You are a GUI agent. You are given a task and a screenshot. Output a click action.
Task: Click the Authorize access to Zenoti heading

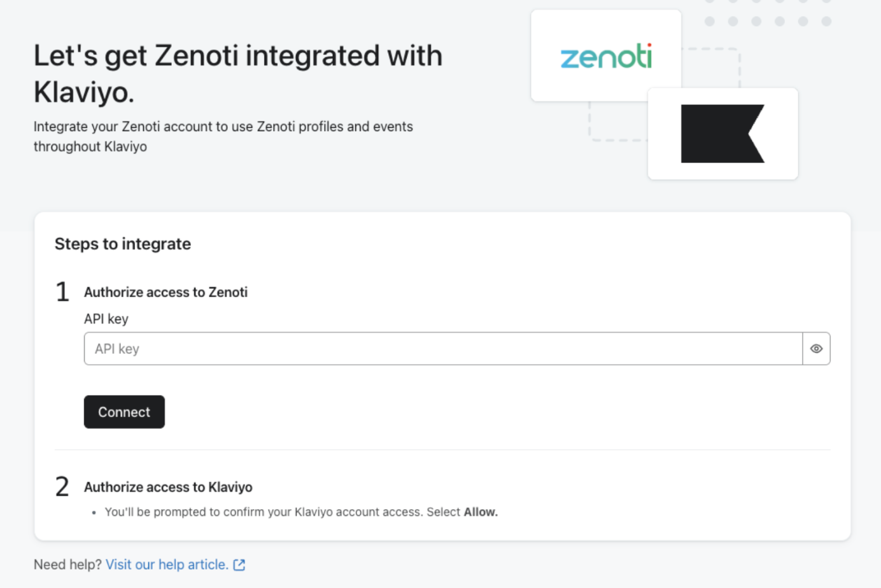[166, 292]
